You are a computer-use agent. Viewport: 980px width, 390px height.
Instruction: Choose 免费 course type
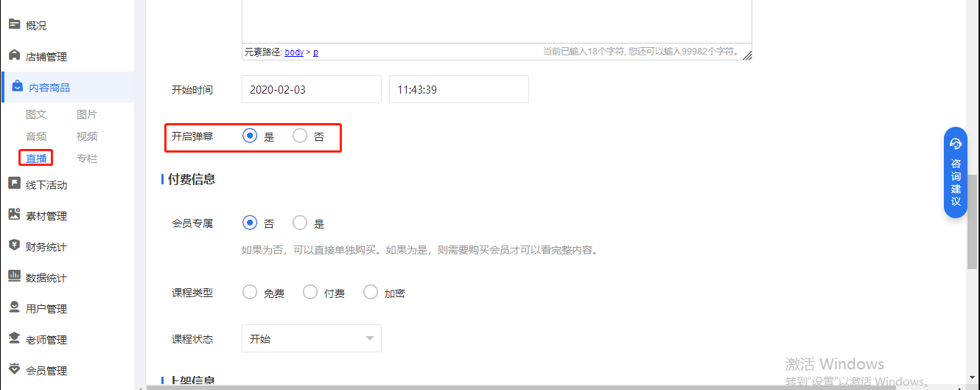[251, 292]
